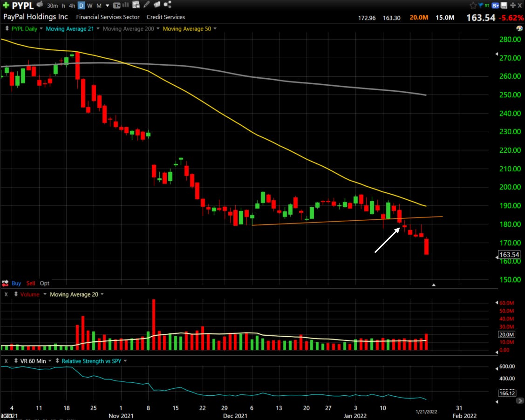Viewport: 525px width, 420px height.
Task: Select the pencil drawing tools icon
Action: point(146,4)
